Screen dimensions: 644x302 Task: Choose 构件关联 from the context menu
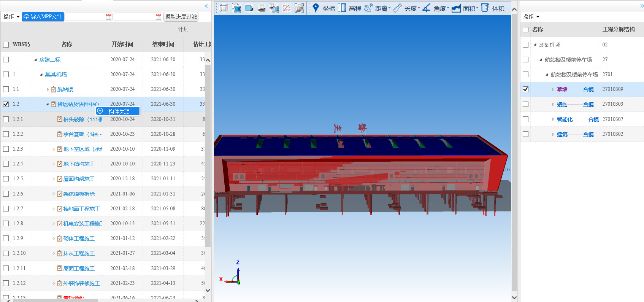tap(118, 111)
